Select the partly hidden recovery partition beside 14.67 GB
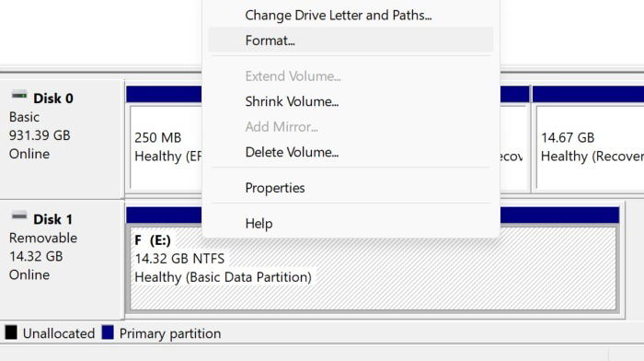Screen dimensions: 644x361 click(x=513, y=147)
